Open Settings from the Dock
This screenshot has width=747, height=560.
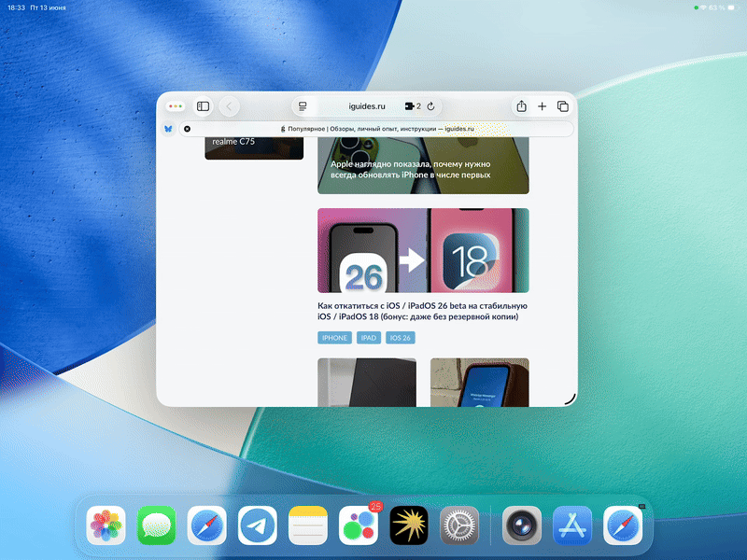(x=461, y=525)
